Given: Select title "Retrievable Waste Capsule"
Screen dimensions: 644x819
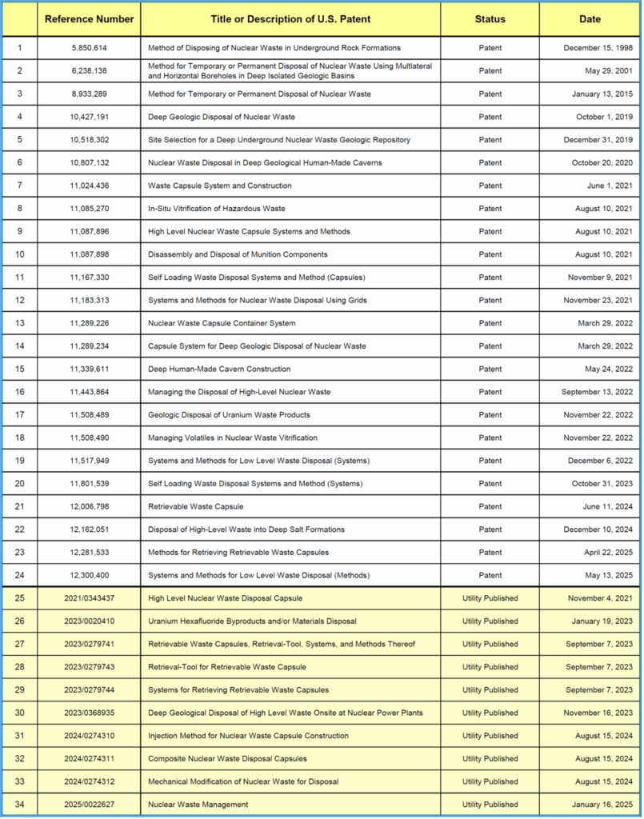Looking at the screenshot, I should click(195, 506).
